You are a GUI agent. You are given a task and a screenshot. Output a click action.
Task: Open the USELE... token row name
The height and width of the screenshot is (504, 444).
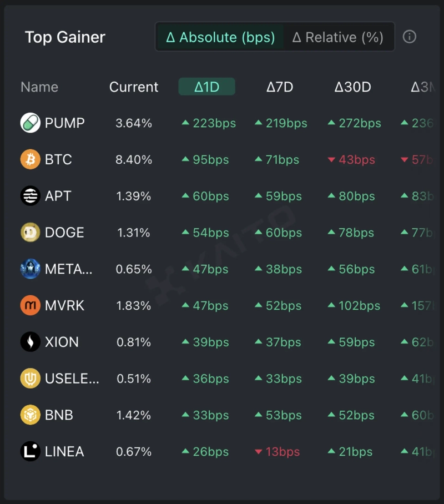point(72,379)
